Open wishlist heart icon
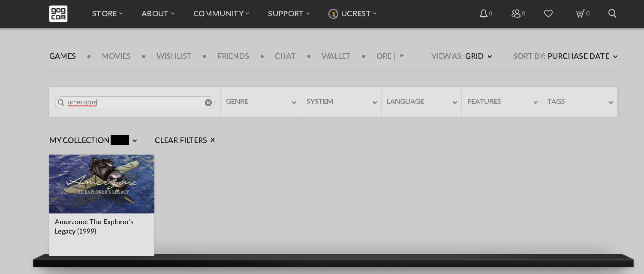 pos(548,14)
